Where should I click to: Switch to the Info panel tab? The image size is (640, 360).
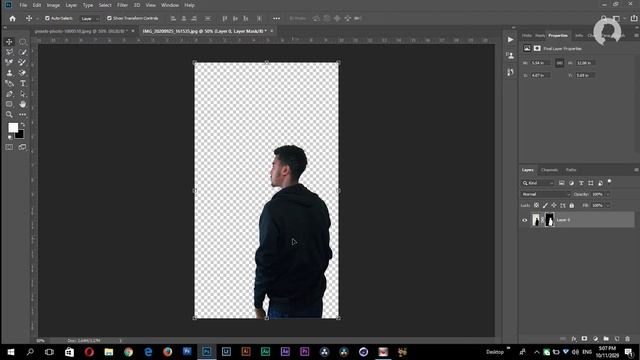[579, 36]
